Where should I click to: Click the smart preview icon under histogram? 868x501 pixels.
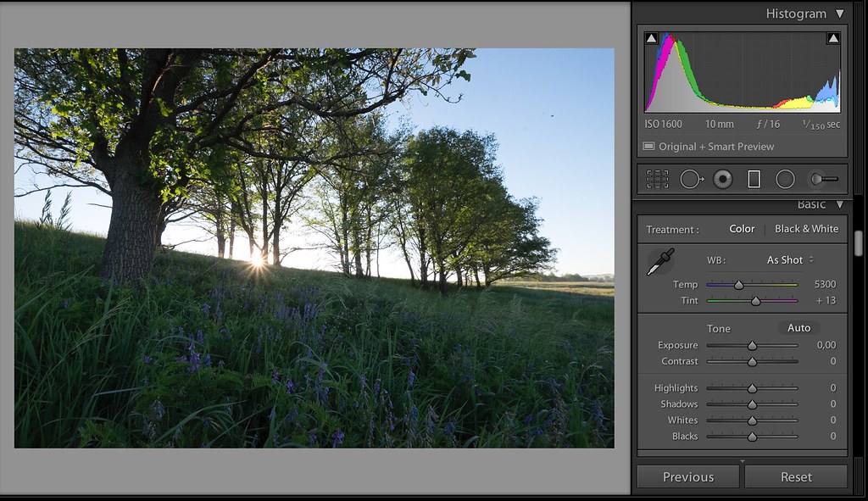648,146
